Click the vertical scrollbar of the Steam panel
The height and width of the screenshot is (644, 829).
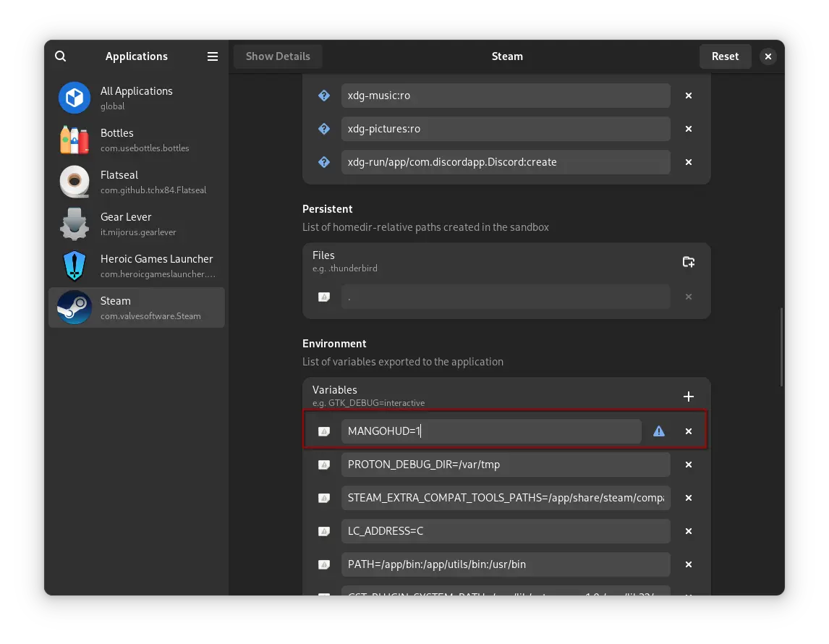(x=781, y=347)
